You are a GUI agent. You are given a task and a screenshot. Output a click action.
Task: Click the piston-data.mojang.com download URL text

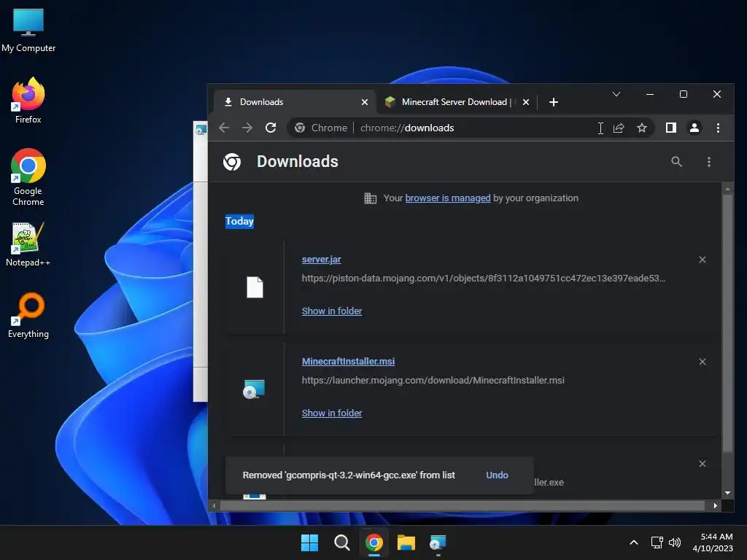(x=483, y=278)
